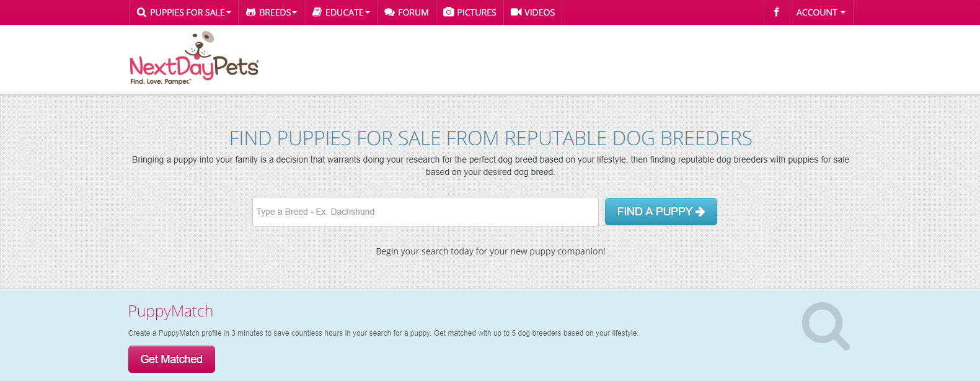Viewport: 980px width, 381px height.
Task: Open the Videos menu label
Action: (x=539, y=12)
